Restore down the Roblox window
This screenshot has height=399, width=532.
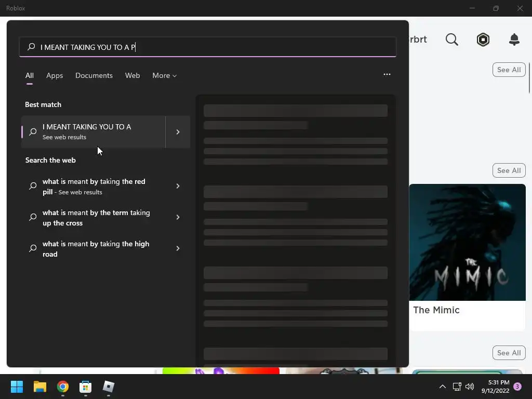pos(496,8)
